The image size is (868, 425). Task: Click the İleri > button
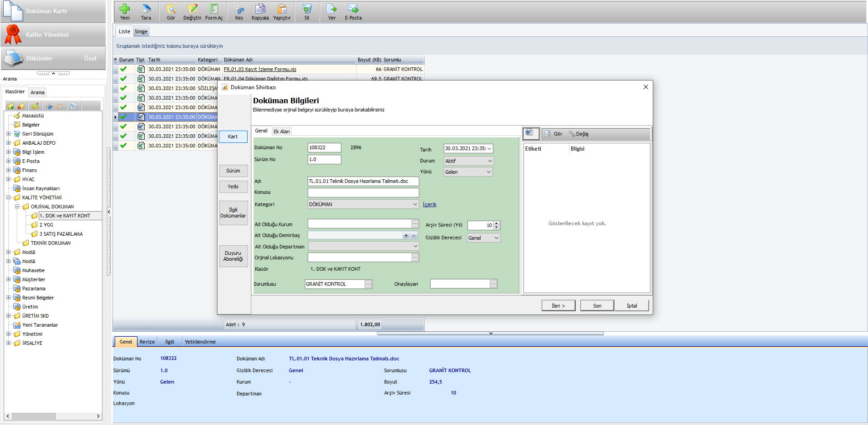pyautogui.click(x=558, y=306)
